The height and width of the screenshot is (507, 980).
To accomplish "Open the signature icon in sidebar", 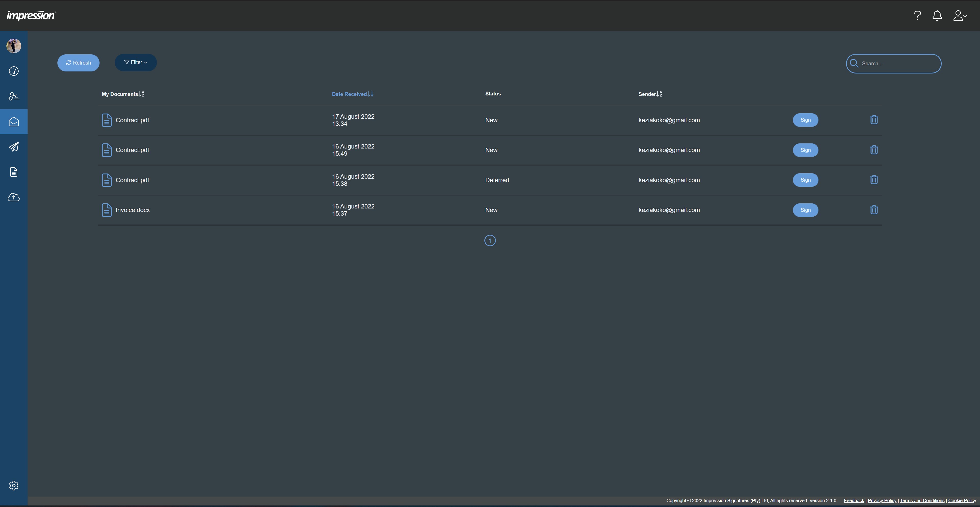I will (x=14, y=96).
